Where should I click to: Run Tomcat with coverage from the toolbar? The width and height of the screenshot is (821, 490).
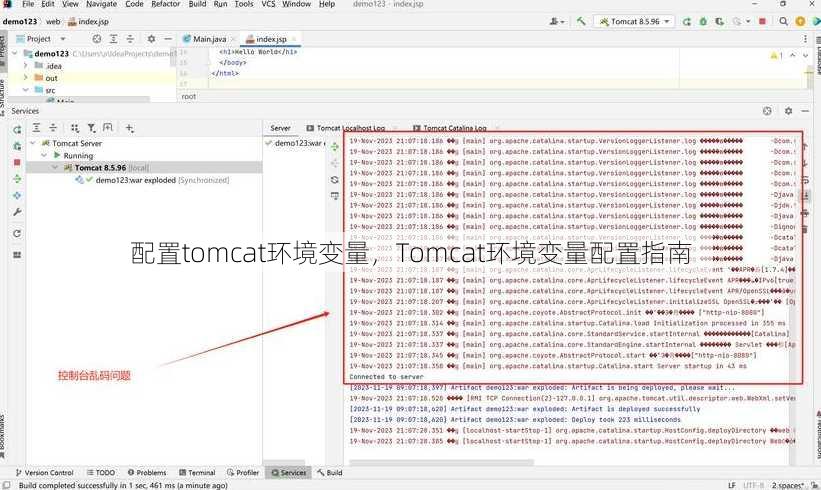tap(720, 21)
